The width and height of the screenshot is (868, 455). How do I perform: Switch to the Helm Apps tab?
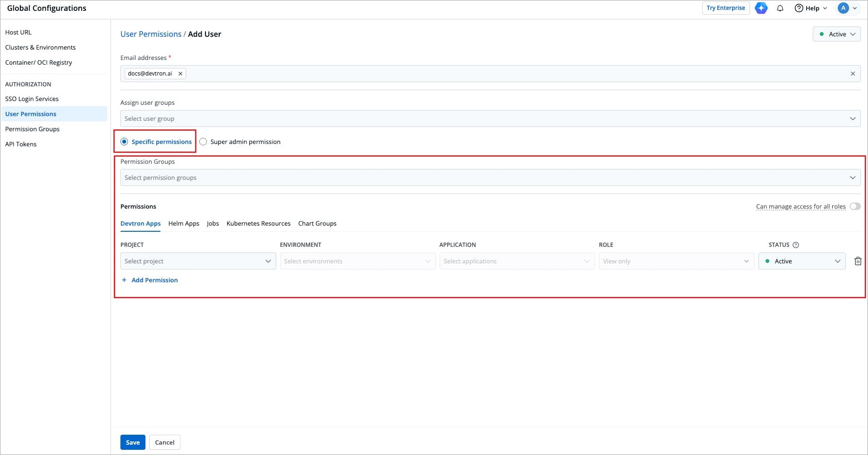click(x=184, y=223)
